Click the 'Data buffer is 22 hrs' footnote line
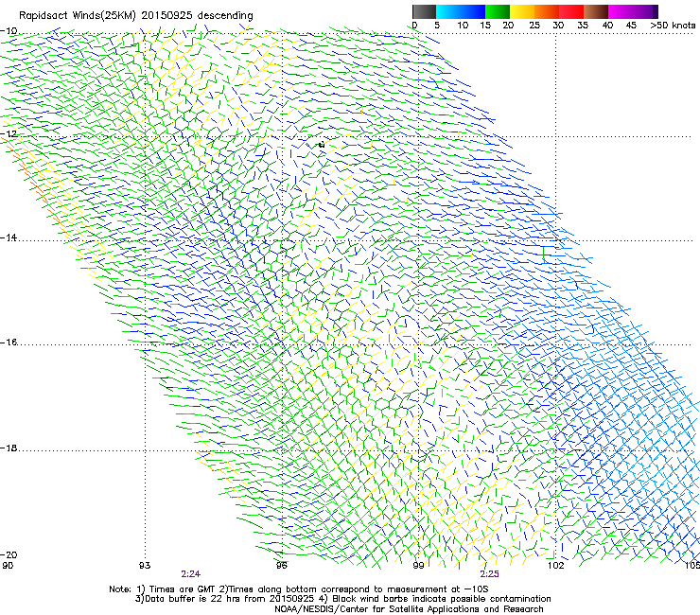 (342, 599)
